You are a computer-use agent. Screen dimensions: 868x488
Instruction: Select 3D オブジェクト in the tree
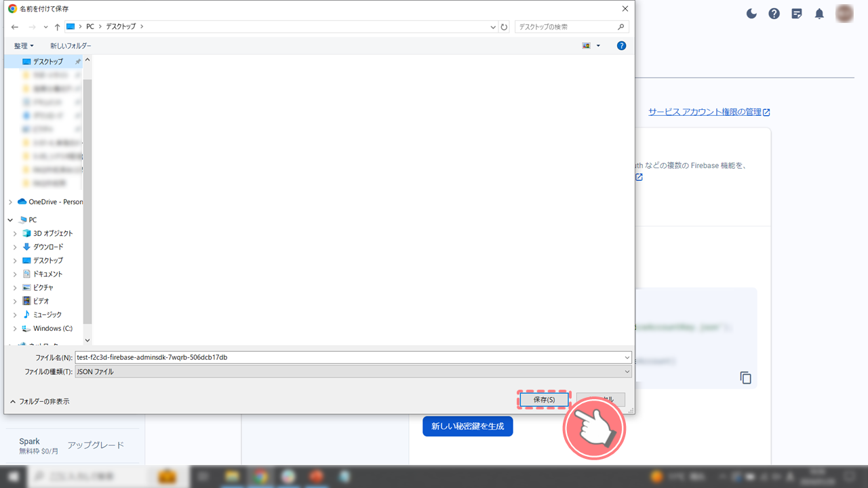(47, 233)
